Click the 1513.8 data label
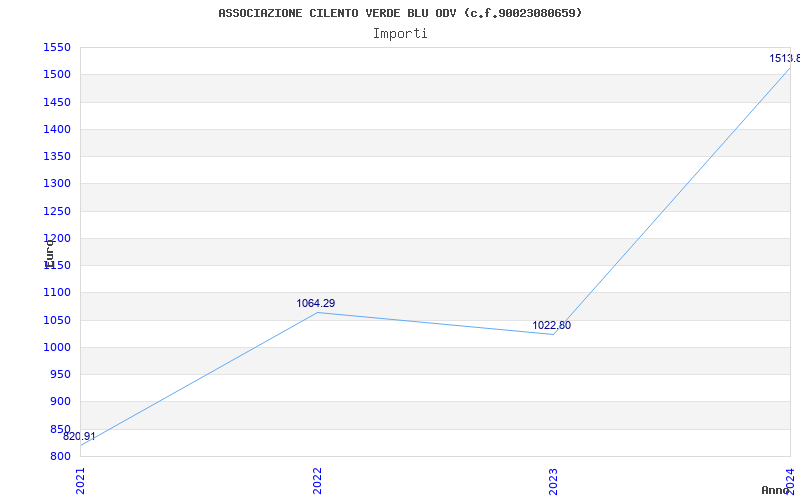 point(784,59)
